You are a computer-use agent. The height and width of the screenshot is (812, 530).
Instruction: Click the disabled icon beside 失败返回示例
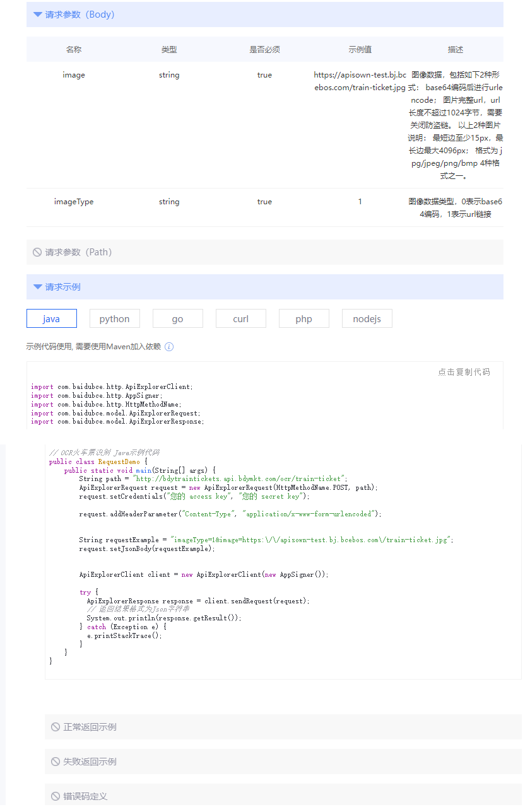coord(56,762)
